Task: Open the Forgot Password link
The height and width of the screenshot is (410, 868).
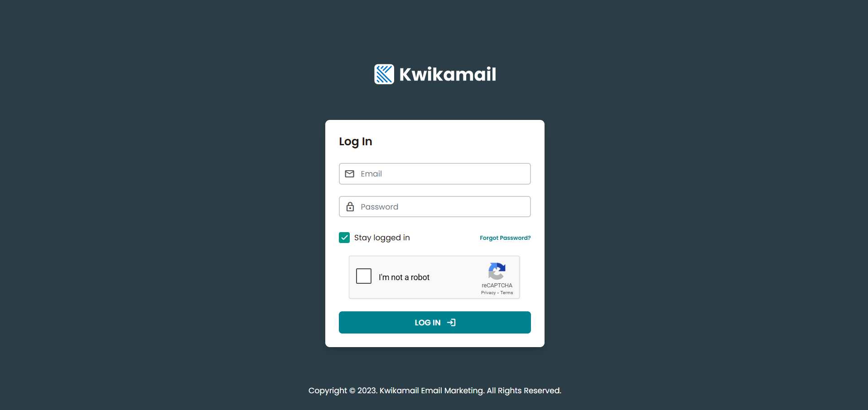Action: tap(505, 238)
